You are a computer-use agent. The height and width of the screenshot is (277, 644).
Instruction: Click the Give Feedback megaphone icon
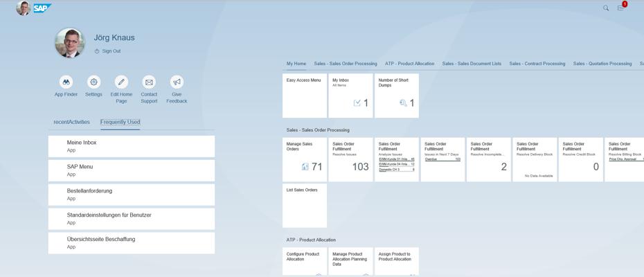pyautogui.click(x=177, y=82)
